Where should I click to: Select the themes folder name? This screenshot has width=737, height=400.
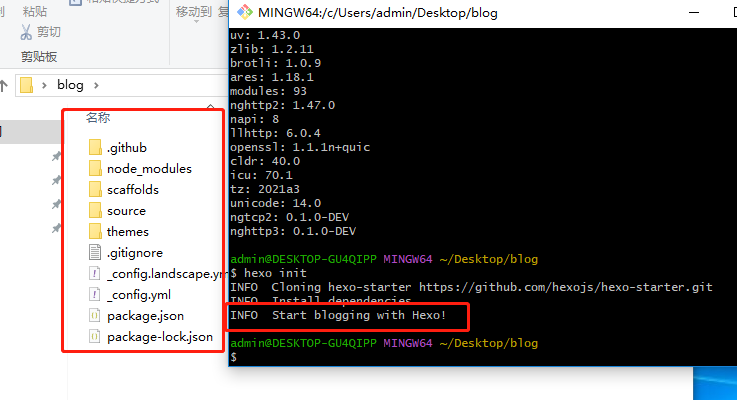pos(128,232)
